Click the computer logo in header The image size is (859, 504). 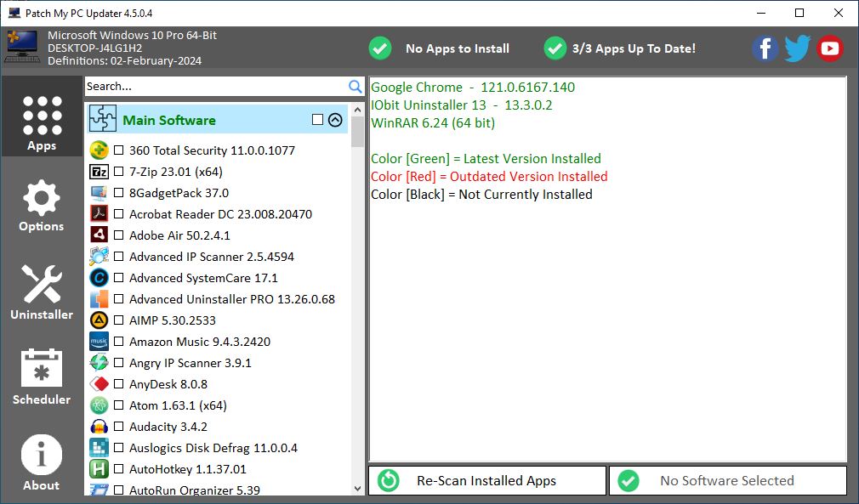pos(22,47)
